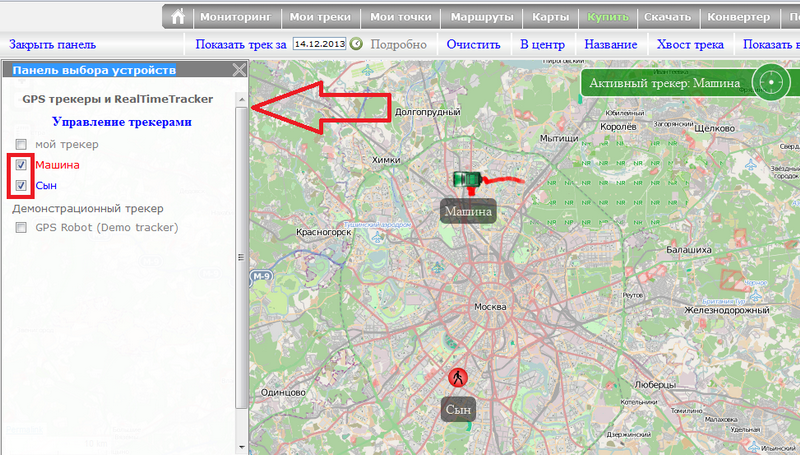800x455 pixels.
Task: Click the scroll-up arrow in device panel
Action: 240,98
